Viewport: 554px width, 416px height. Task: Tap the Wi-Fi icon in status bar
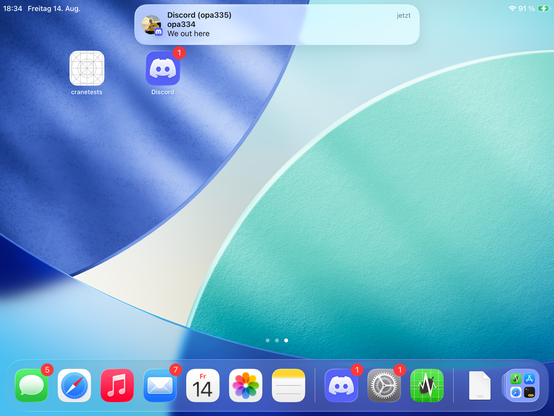point(512,8)
